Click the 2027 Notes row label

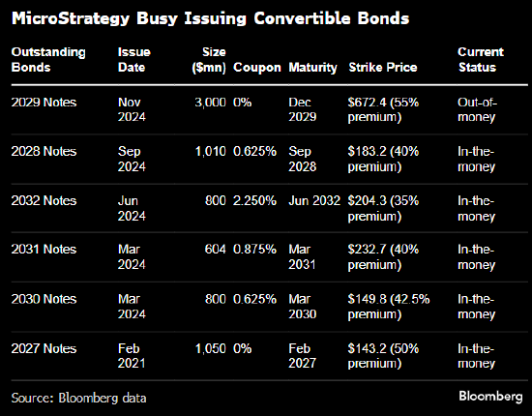coord(44,348)
